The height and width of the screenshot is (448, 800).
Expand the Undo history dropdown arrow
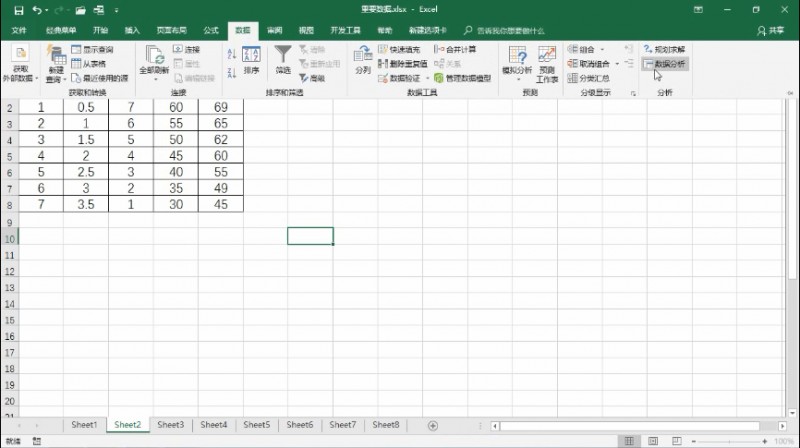[x=46, y=10]
